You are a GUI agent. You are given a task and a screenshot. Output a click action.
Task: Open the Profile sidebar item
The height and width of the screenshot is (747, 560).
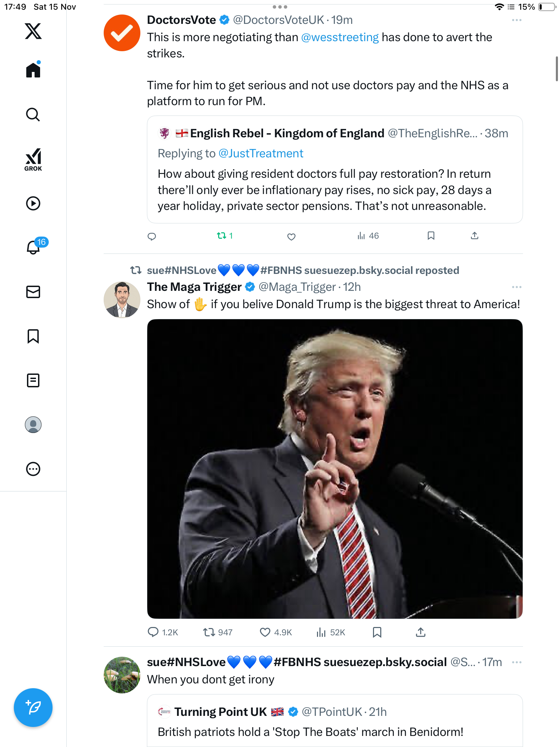pos(33,425)
